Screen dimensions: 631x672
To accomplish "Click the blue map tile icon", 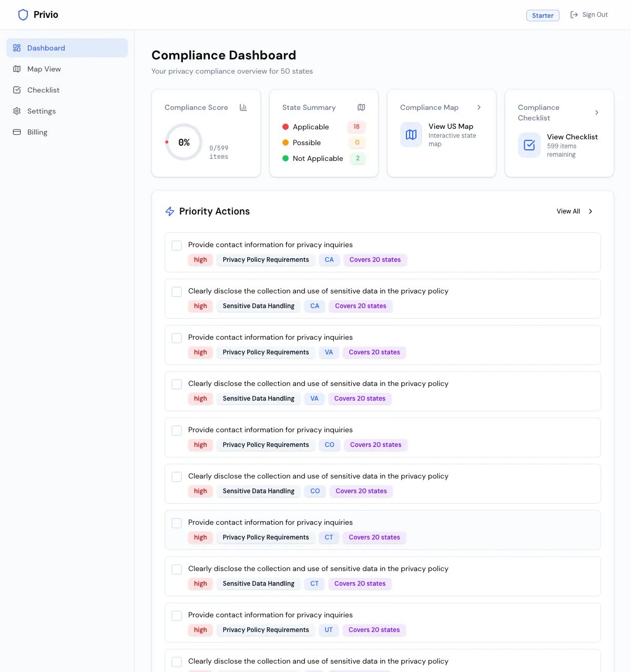I will pos(411,135).
